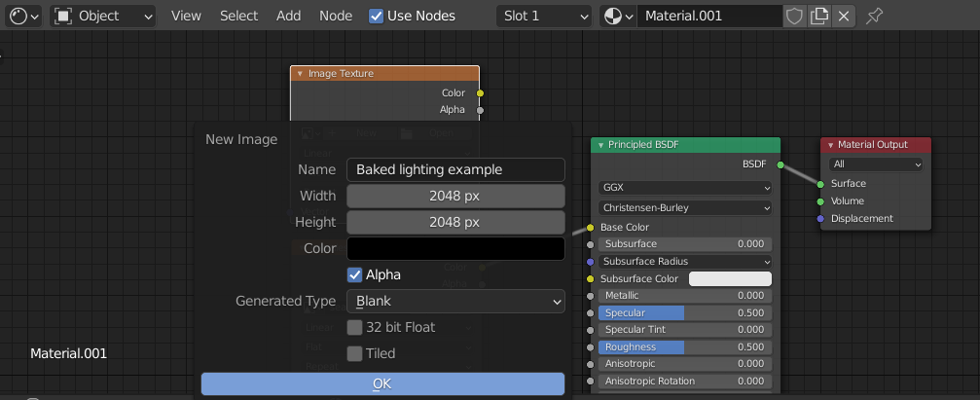This screenshot has height=400, width=980.
Task: Duplicate material with the new material icon
Action: pyautogui.click(x=818, y=16)
